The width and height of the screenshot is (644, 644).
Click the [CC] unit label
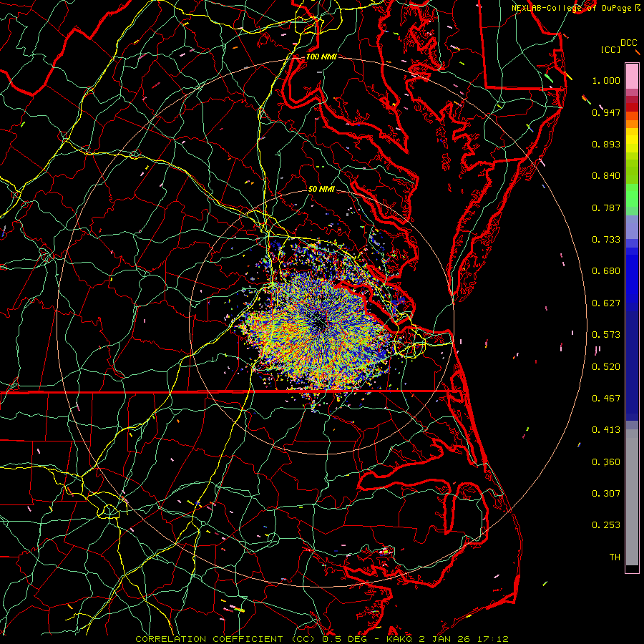click(610, 49)
